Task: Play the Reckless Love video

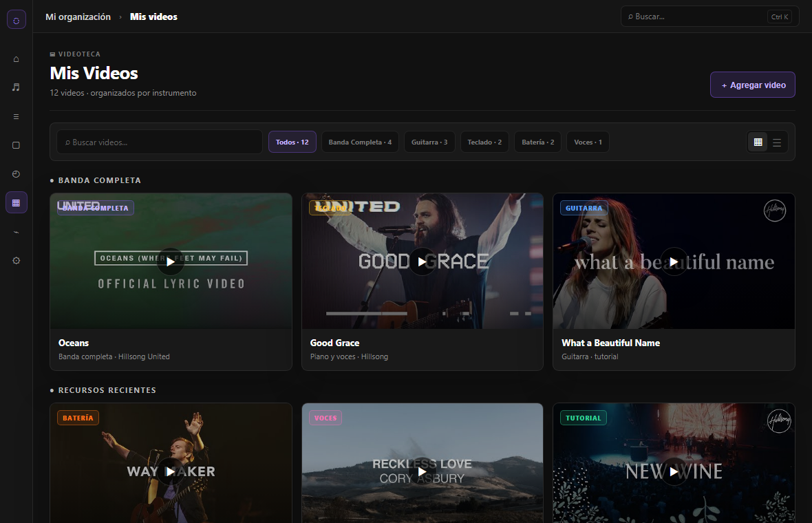Action: point(422,471)
